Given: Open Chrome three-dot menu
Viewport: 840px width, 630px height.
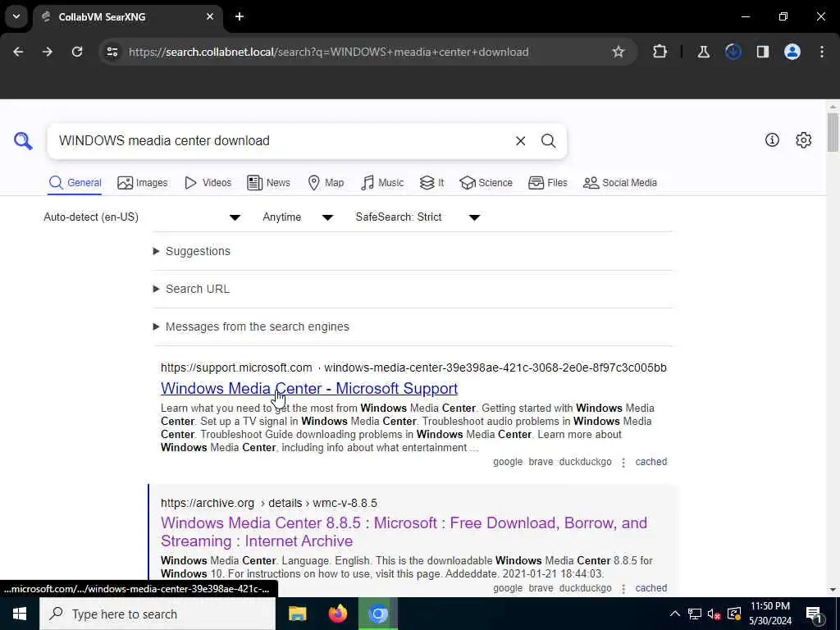Looking at the screenshot, I should click(x=822, y=52).
